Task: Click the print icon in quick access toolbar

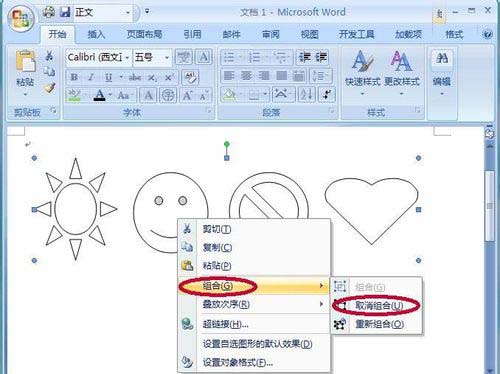Action: 49,12
